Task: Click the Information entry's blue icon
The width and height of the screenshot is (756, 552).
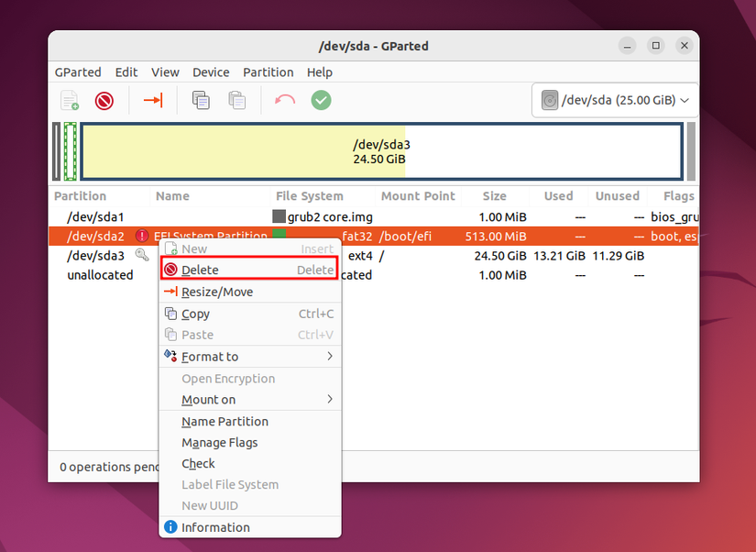Action: tap(171, 527)
